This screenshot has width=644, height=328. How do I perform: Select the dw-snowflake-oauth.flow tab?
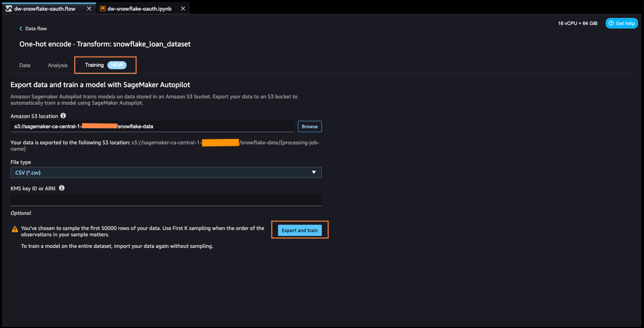click(x=48, y=9)
